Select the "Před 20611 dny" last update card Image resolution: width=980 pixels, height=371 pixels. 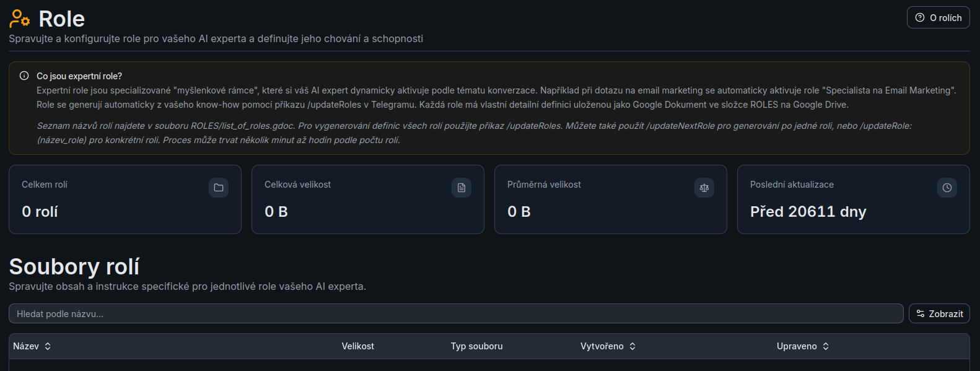pyautogui.click(x=854, y=199)
